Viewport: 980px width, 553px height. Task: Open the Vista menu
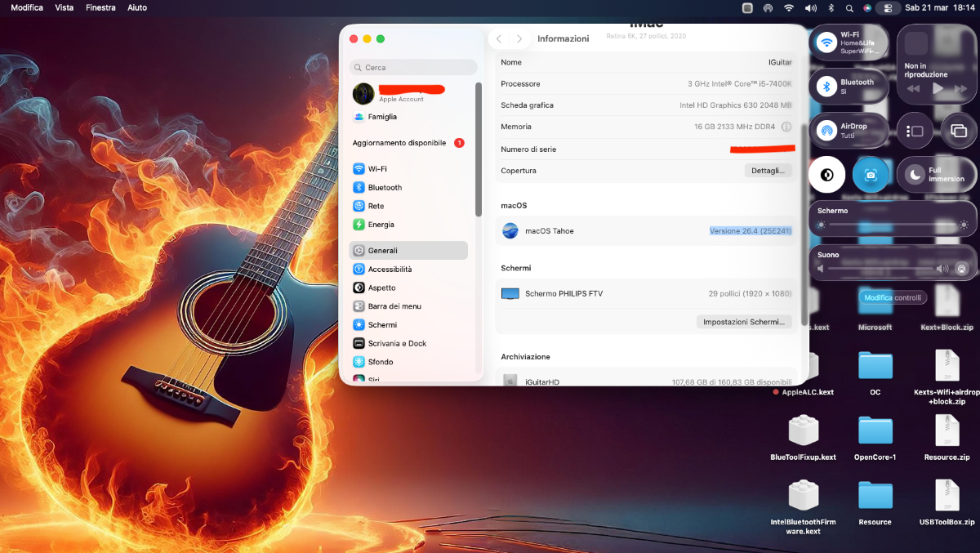click(x=64, y=7)
